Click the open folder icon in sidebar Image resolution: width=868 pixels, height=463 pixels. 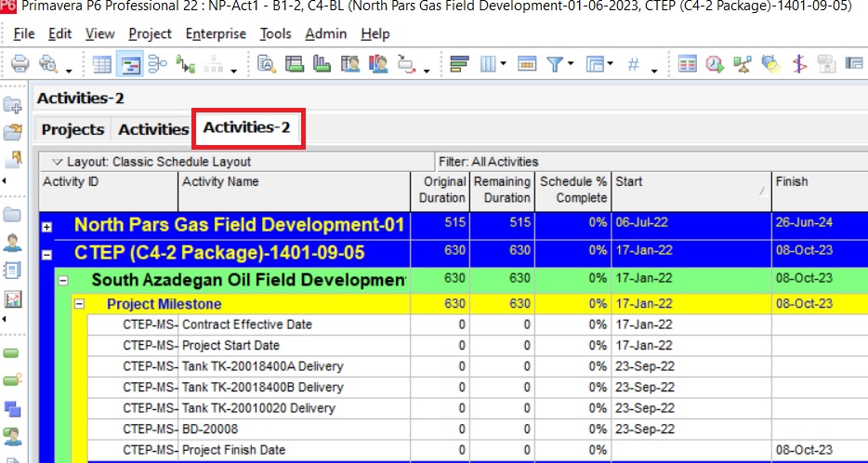pos(12,132)
